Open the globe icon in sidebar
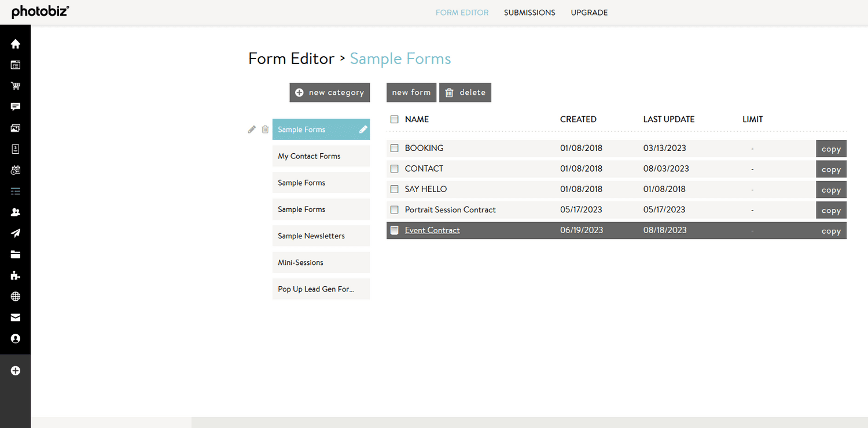This screenshot has width=868, height=428. pyautogui.click(x=16, y=297)
